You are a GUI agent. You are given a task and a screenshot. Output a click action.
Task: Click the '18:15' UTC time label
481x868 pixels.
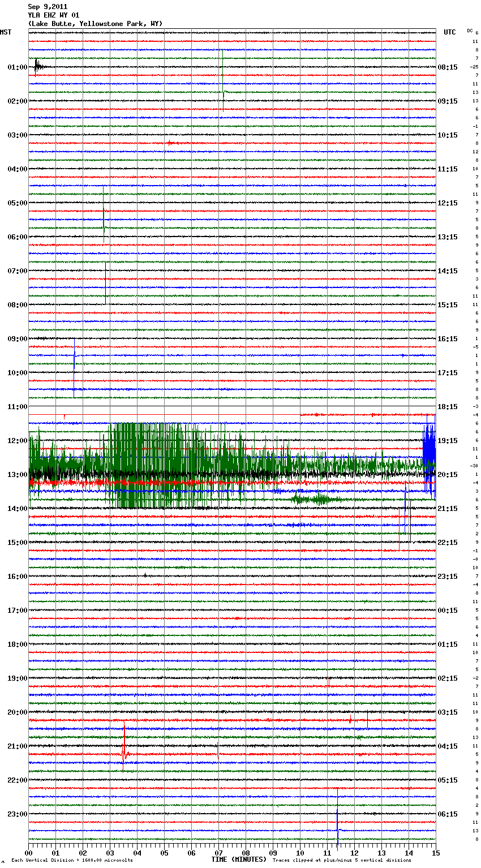point(448,407)
